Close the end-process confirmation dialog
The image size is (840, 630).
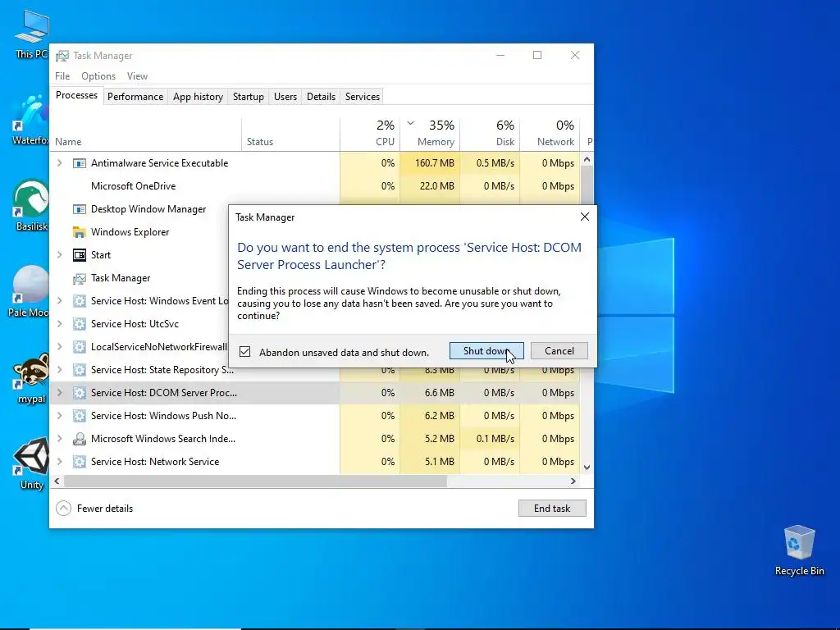(x=584, y=217)
